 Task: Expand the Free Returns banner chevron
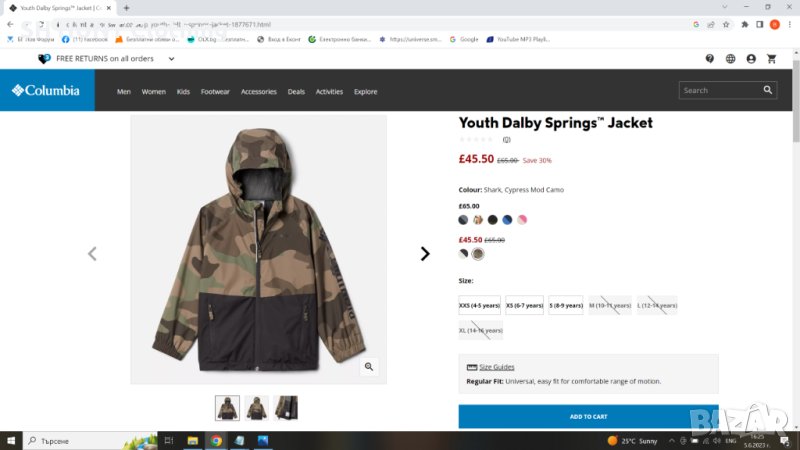click(171, 59)
